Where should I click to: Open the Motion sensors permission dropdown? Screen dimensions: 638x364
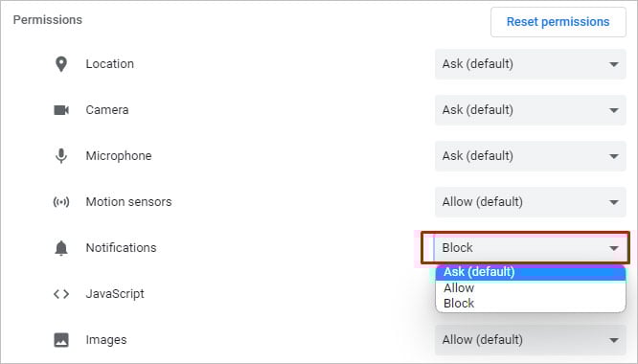coord(530,202)
